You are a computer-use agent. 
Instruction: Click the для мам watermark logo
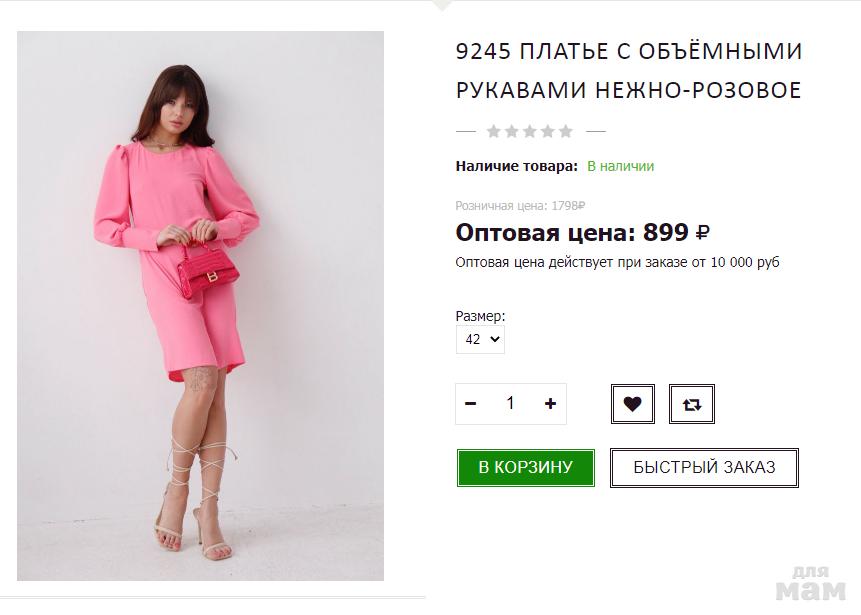coord(811,584)
